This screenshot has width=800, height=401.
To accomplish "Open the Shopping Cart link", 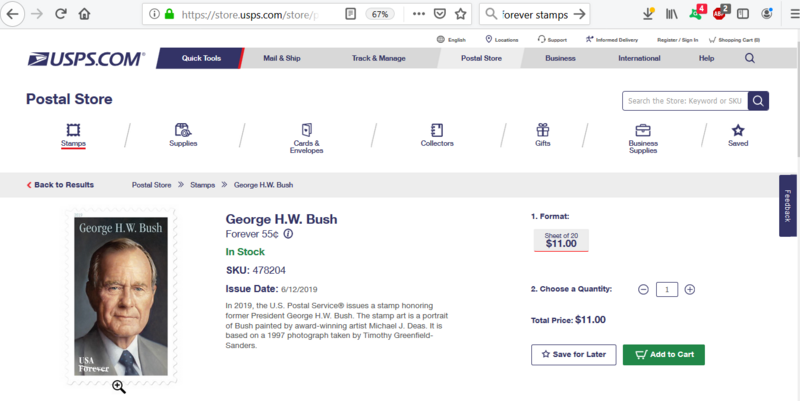I will click(x=734, y=40).
